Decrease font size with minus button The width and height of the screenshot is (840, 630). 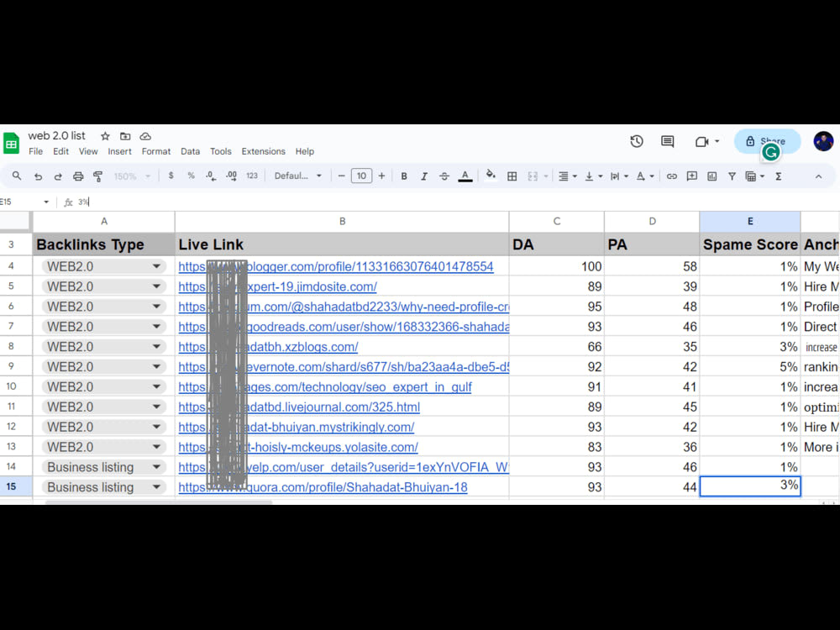341,176
